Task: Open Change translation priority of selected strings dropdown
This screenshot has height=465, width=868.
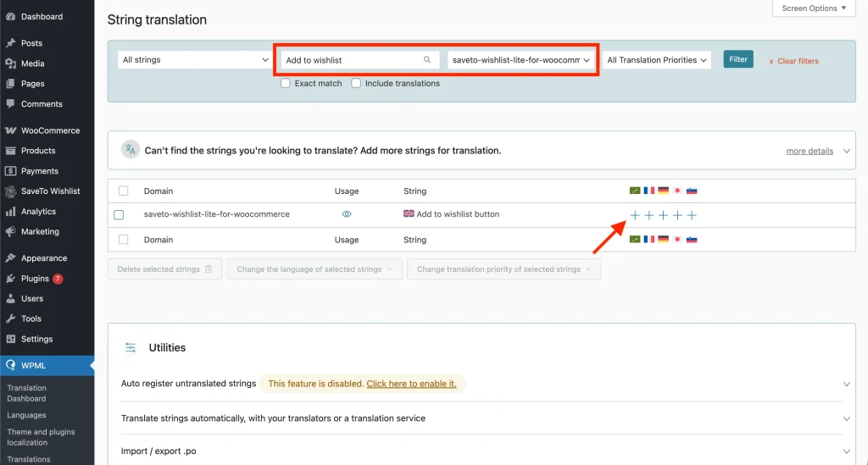Action: click(x=504, y=269)
